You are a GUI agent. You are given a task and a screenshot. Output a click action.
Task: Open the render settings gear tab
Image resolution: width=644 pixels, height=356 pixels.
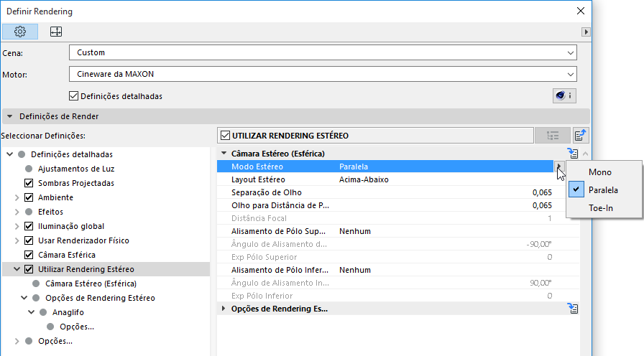20,32
